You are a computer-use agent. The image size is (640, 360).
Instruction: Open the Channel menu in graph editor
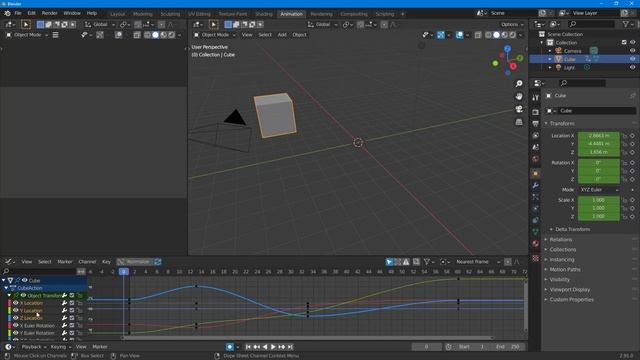87,262
